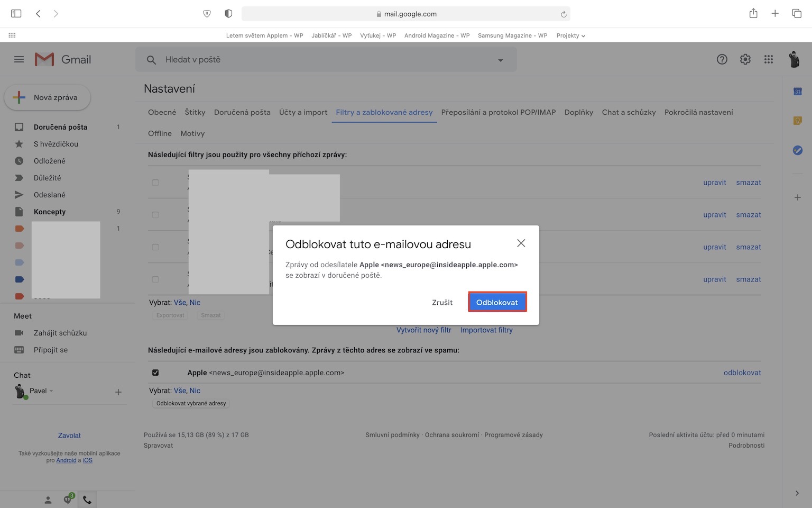This screenshot has width=812, height=508.
Task: Open the contacts person icon at bottom
Action: pos(48,500)
